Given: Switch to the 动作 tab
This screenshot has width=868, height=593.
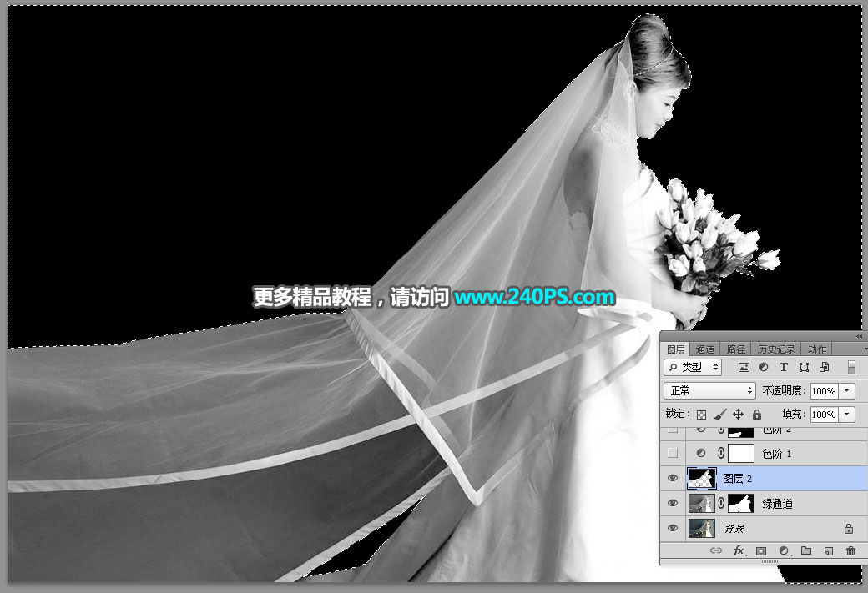Looking at the screenshot, I should 817,349.
